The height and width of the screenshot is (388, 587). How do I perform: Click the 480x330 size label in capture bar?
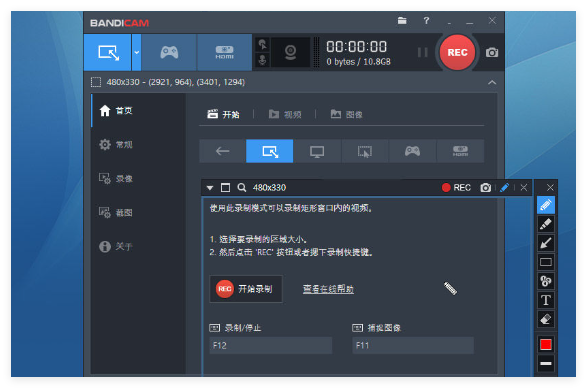coord(269,188)
